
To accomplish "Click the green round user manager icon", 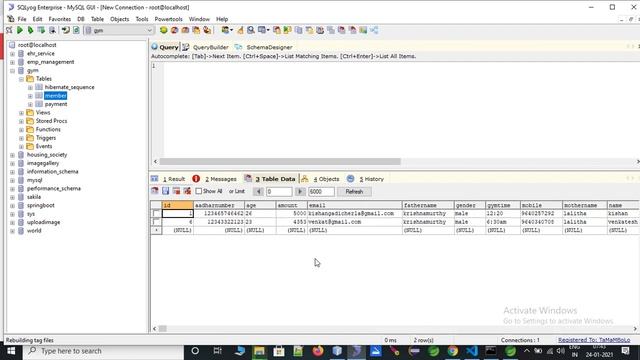I will 163,30.
